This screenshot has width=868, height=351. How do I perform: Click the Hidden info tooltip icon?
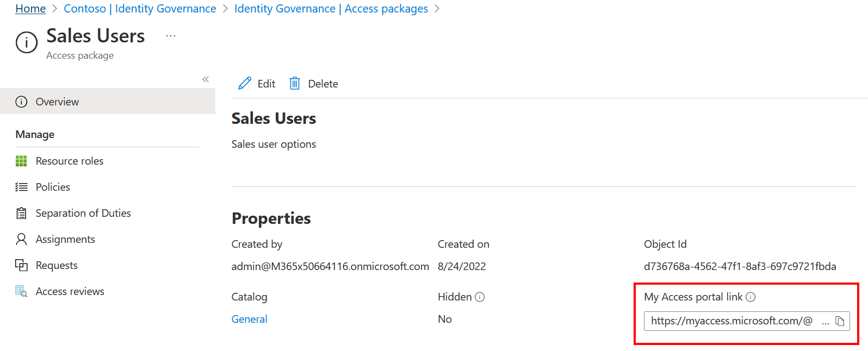coord(480,297)
